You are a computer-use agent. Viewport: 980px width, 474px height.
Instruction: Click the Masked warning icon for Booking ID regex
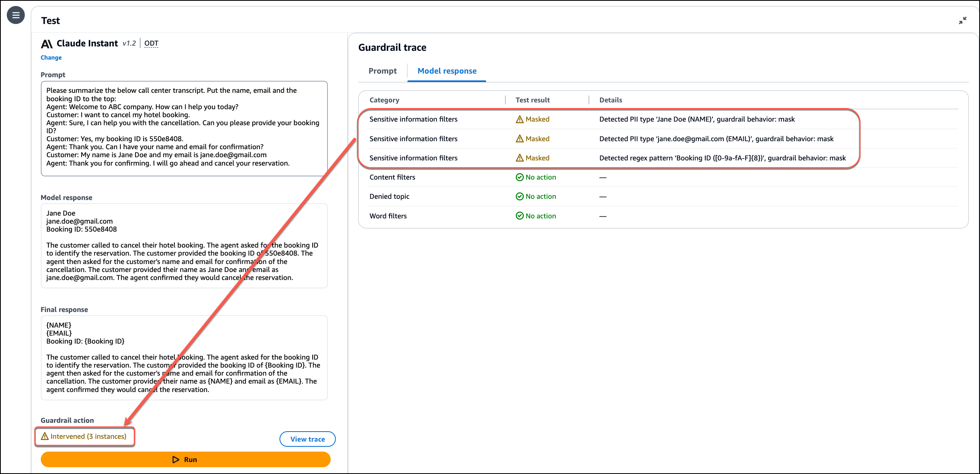point(519,158)
